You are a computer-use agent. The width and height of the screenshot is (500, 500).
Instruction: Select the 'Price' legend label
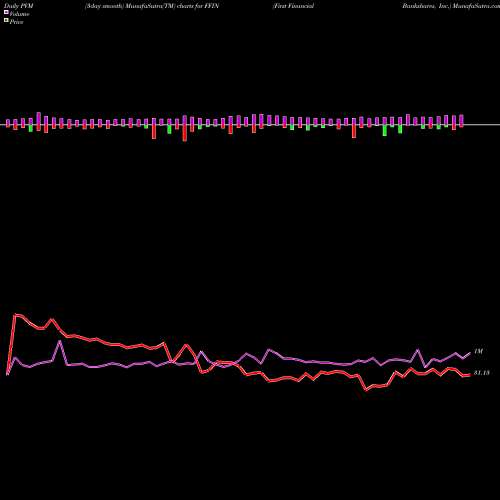coord(16,22)
